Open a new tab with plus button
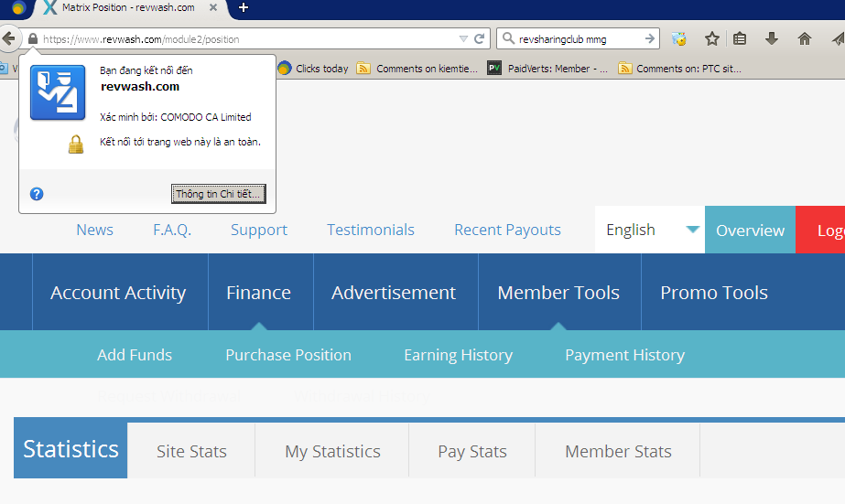This screenshot has width=845, height=504. 243,7
